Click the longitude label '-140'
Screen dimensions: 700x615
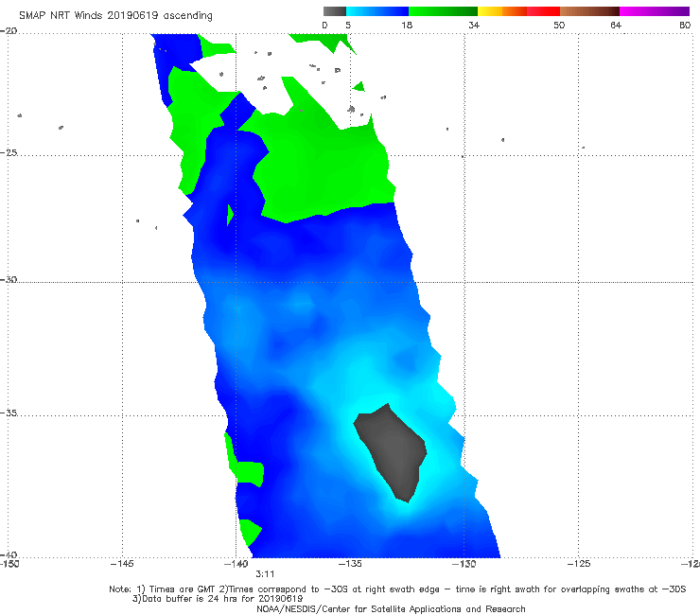[236, 564]
